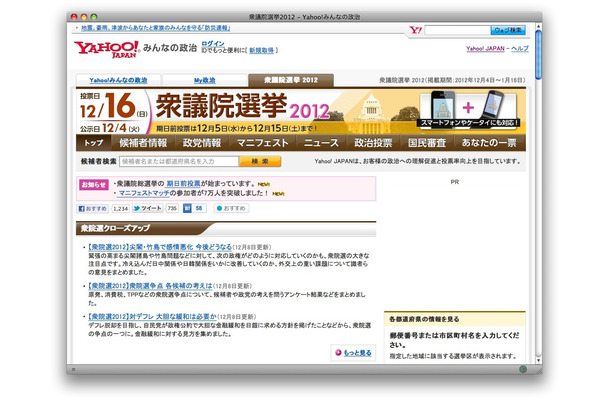Click the scrollbar down arrow
Image resolution: width=610 pixels, height=400 pixels.
[x=538, y=360]
